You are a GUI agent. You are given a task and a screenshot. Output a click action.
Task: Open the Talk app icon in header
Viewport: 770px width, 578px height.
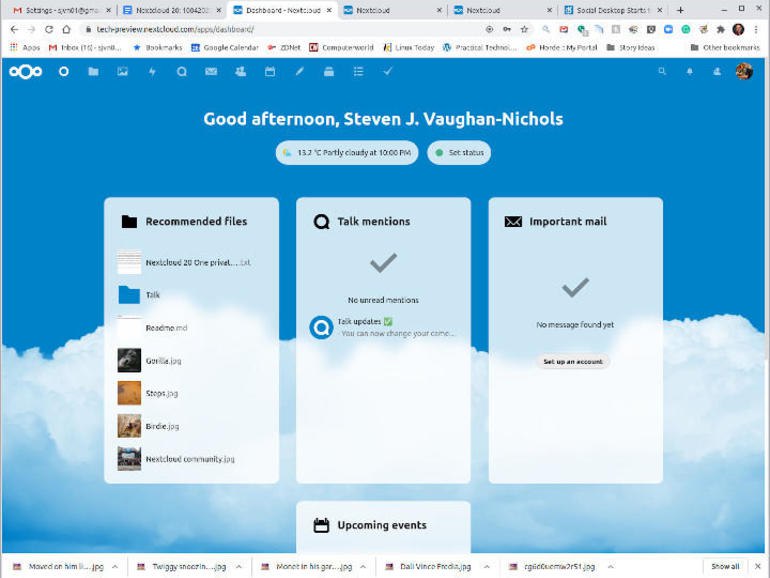coord(182,72)
